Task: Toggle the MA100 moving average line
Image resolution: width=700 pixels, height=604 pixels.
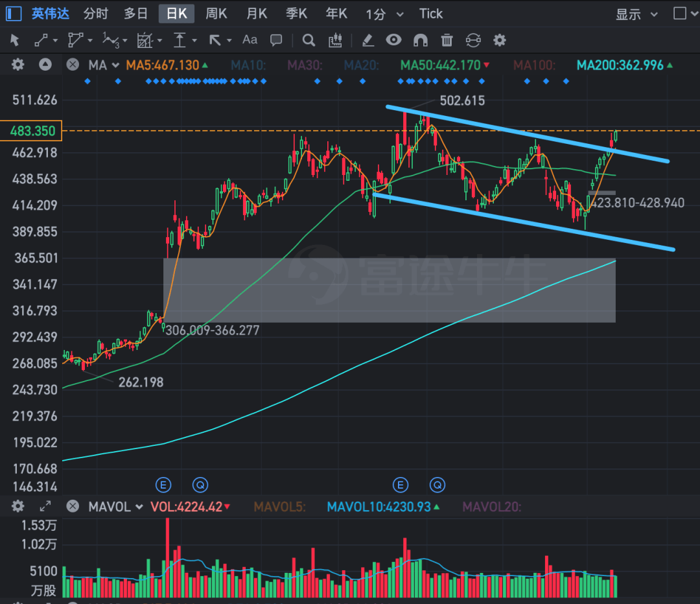Action: pos(534,65)
